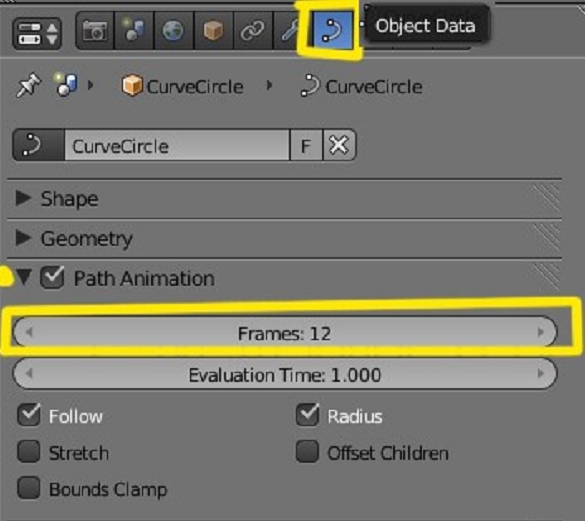Viewport: 585px width, 521px height.
Task: Enable the Bounds Clamp checkbox
Action: pyautogui.click(x=29, y=488)
